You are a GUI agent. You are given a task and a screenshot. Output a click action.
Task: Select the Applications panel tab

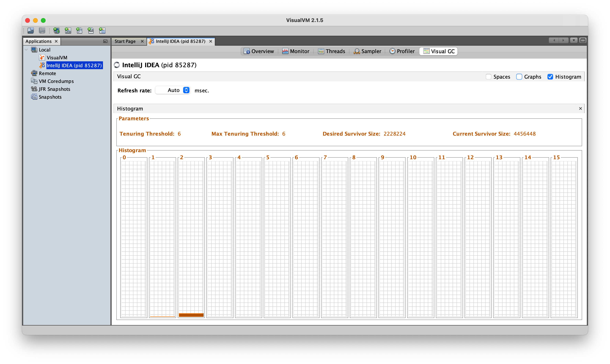click(x=39, y=41)
